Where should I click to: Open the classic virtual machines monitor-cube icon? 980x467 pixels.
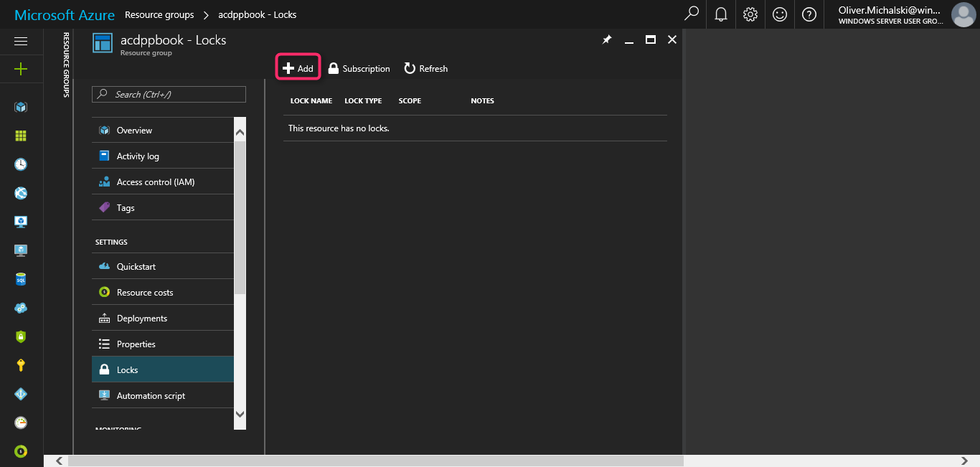21,222
